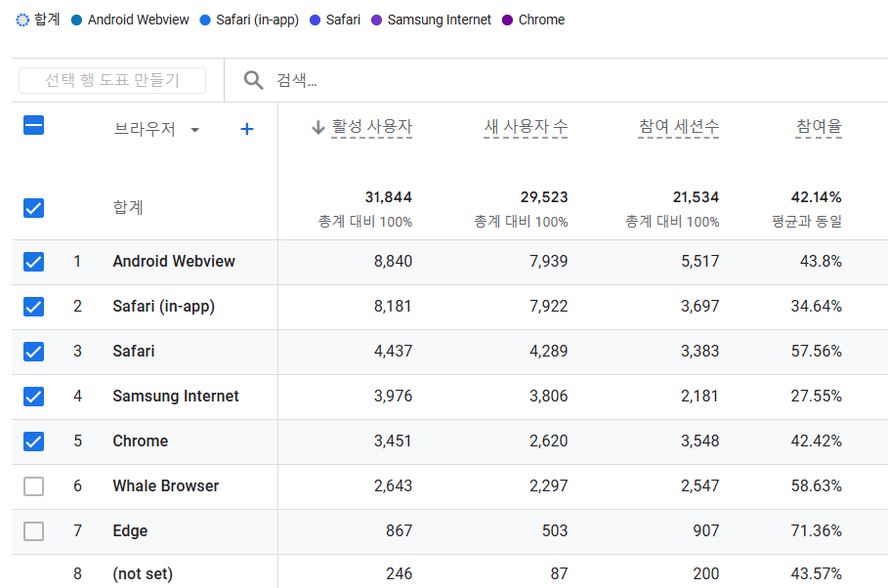Sort by 참여 세션수 column header
888x588 pixels.
[x=679, y=126]
